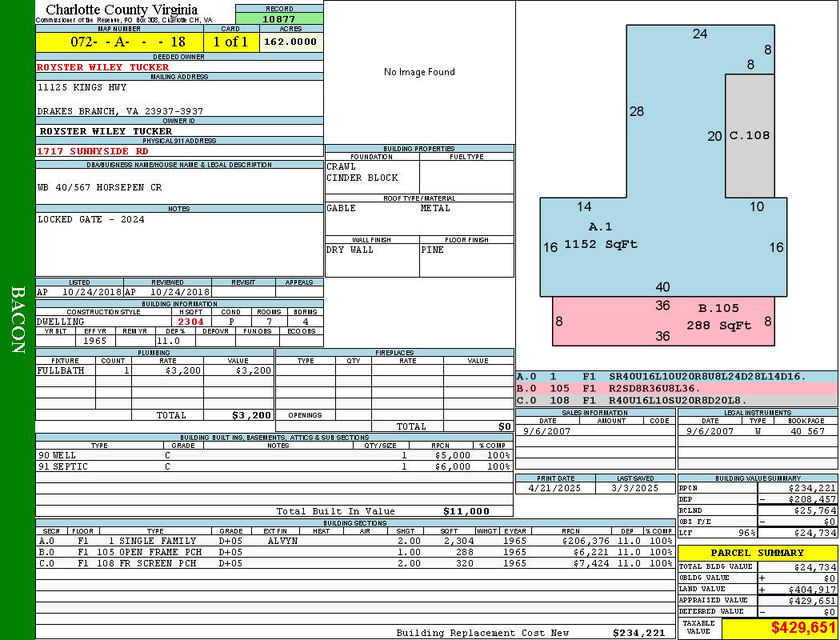Image resolution: width=840 pixels, height=640 pixels.
Task: Select the yellow map number field
Action: click(x=120, y=42)
